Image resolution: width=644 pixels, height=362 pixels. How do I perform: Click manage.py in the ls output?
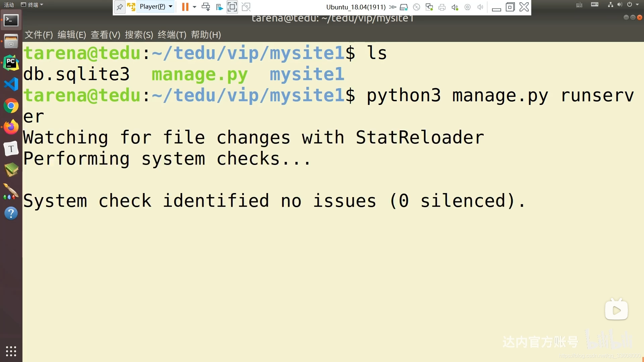pyautogui.click(x=200, y=74)
